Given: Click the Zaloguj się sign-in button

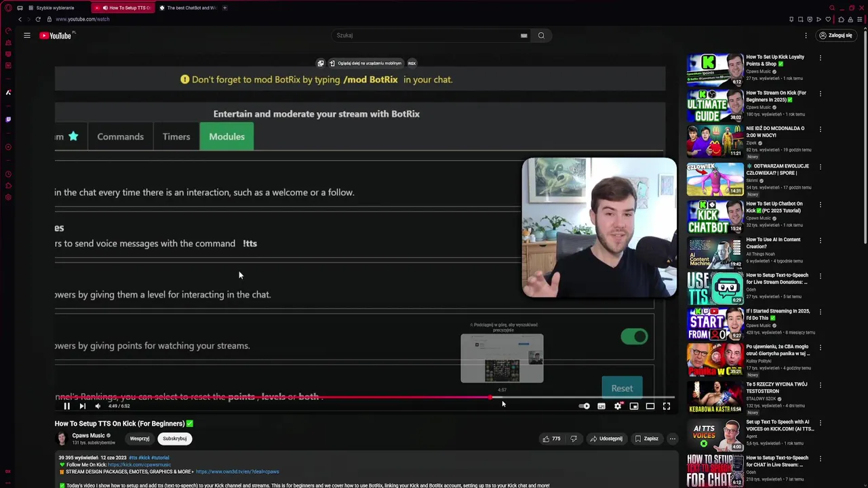Looking at the screenshot, I should click(x=835, y=35).
